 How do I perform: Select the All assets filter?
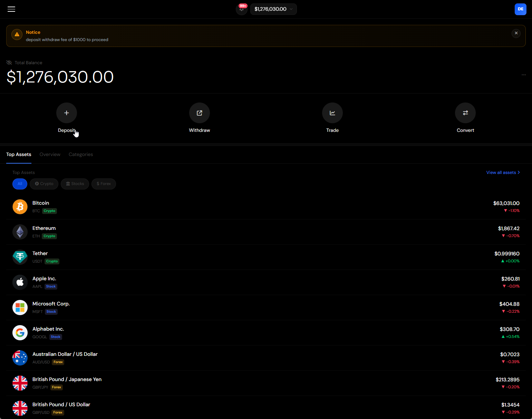coord(20,184)
